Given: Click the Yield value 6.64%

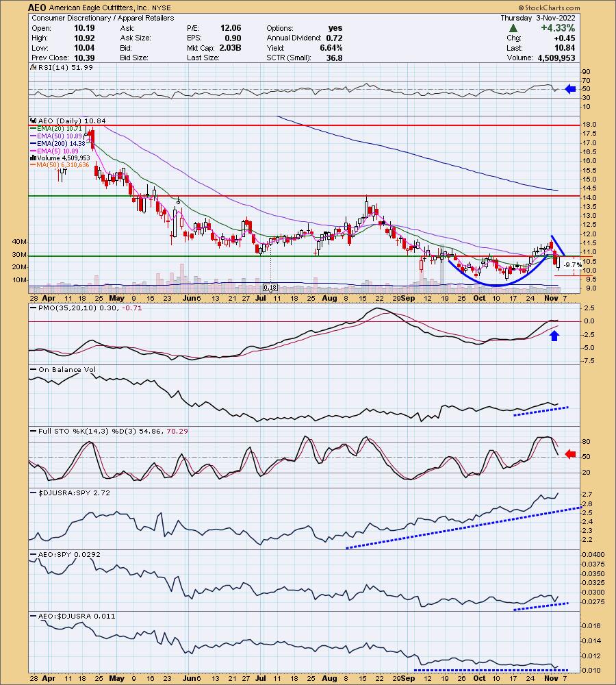Looking at the screenshot, I should click(x=331, y=48).
